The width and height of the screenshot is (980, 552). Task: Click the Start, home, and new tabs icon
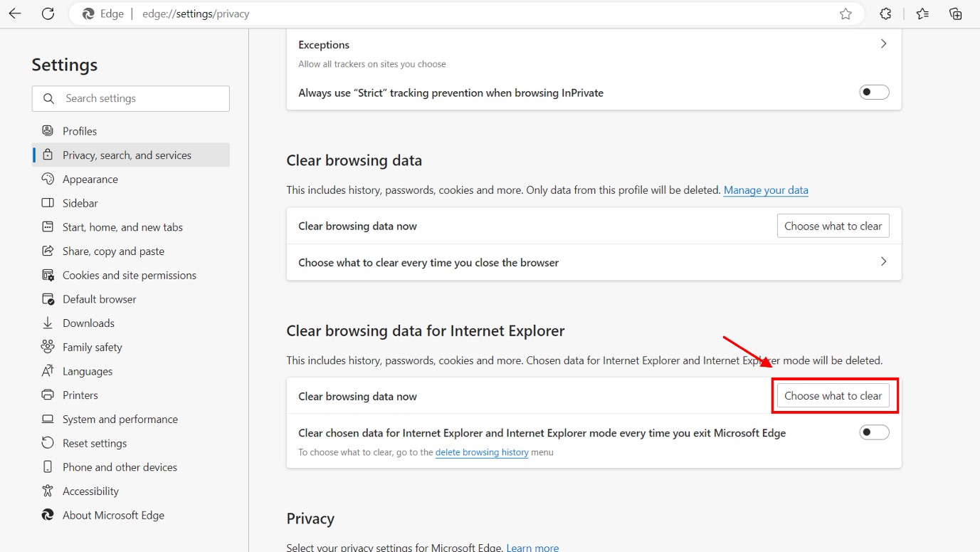pos(48,227)
